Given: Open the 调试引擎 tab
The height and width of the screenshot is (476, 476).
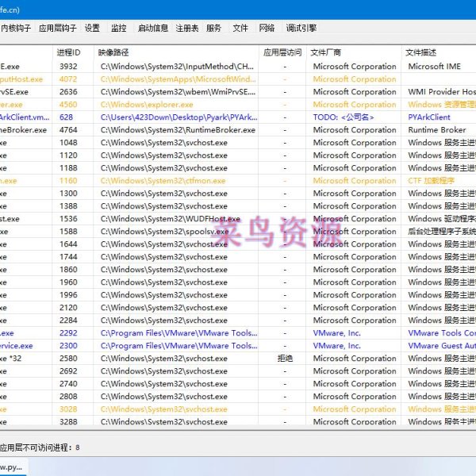Looking at the screenshot, I should point(301,28).
